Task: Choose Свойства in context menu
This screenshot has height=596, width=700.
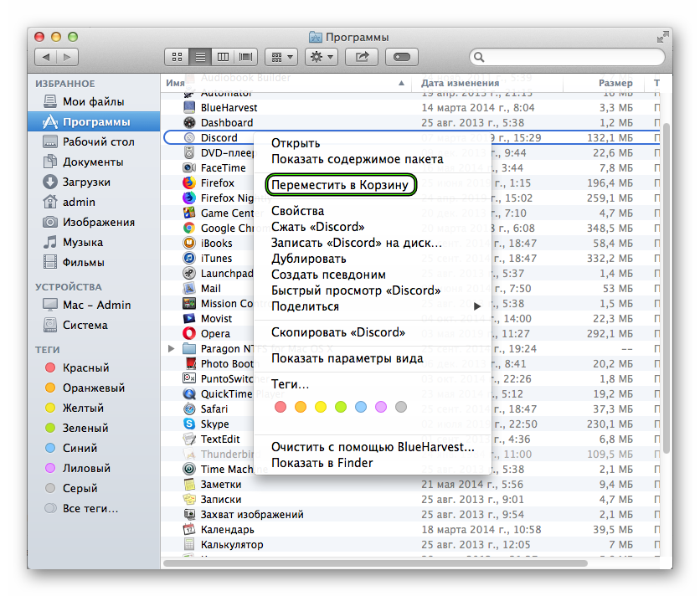Action: 373,211
